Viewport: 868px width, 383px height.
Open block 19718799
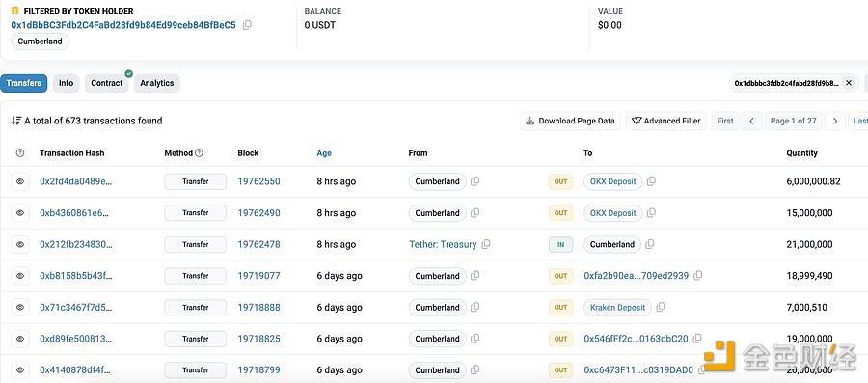[x=258, y=370]
